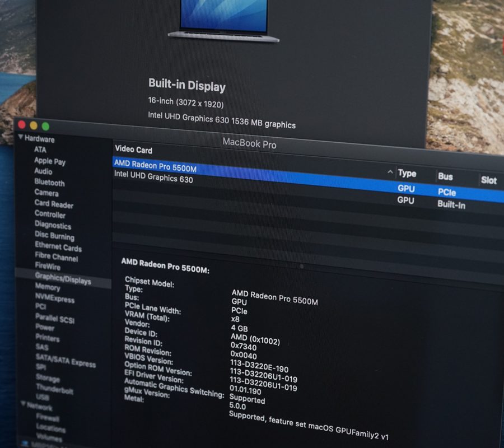Image resolution: width=504 pixels, height=448 pixels.
Task: Toggle the sort arrow in the Video Card header
Action: (390, 172)
